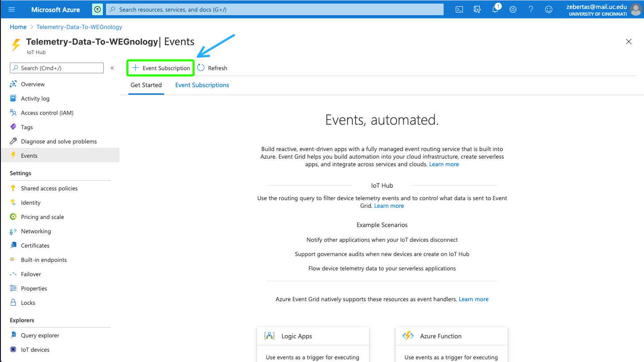Image resolution: width=644 pixels, height=362 pixels.
Task: Click Learn more about Event Grid
Action: point(444,164)
